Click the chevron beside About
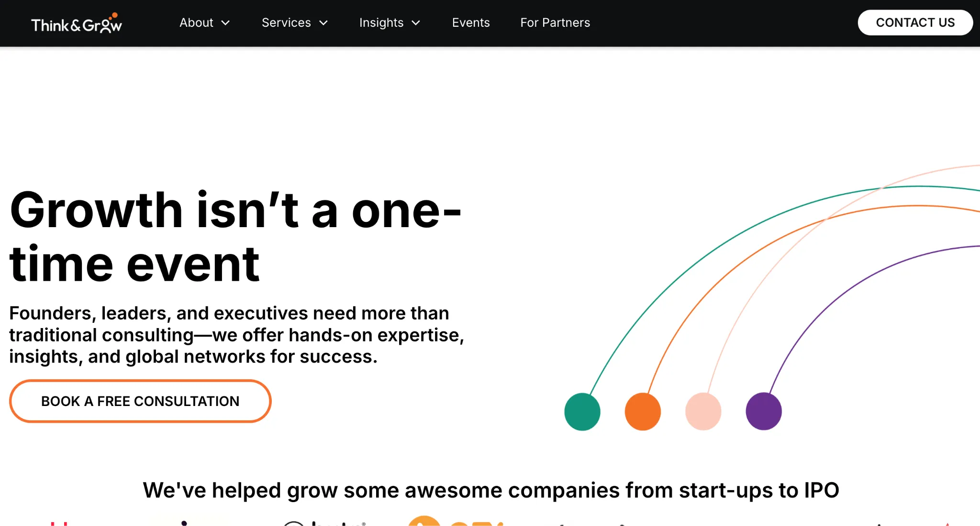 (x=225, y=23)
